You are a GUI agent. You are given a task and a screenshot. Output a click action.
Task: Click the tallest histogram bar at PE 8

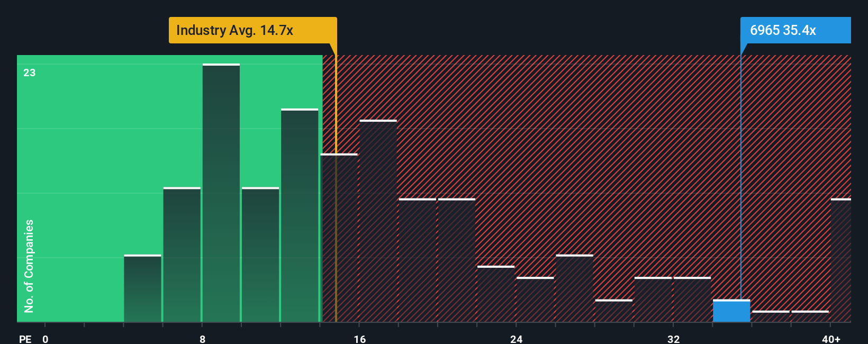point(221,193)
